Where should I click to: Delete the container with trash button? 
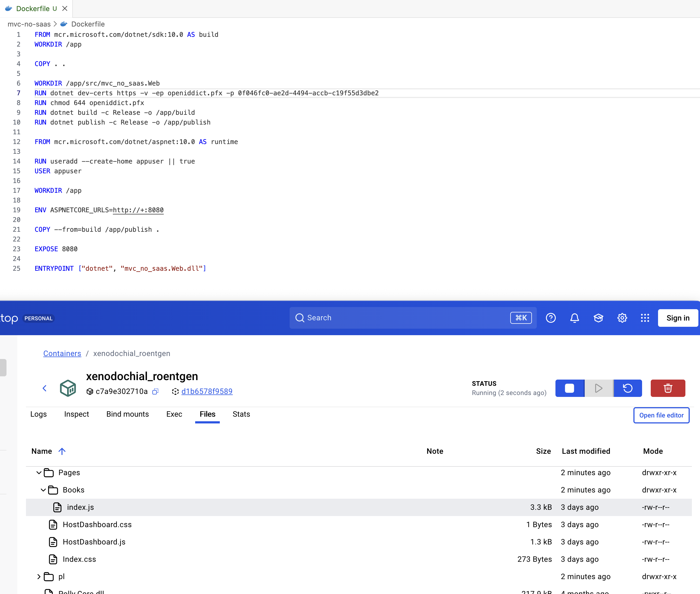[x=668, y=388]
